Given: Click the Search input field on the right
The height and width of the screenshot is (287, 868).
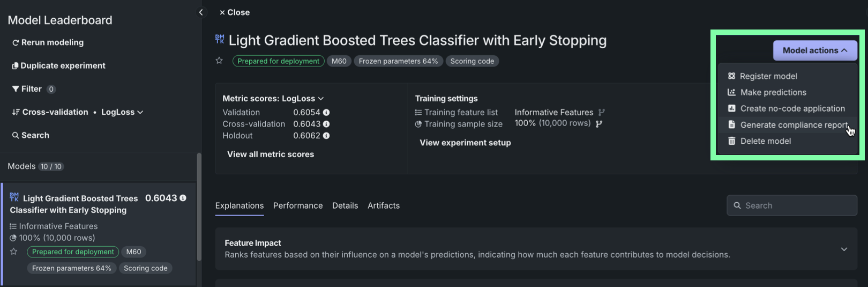Looking at the screenshot, I should tap(792, 205).
